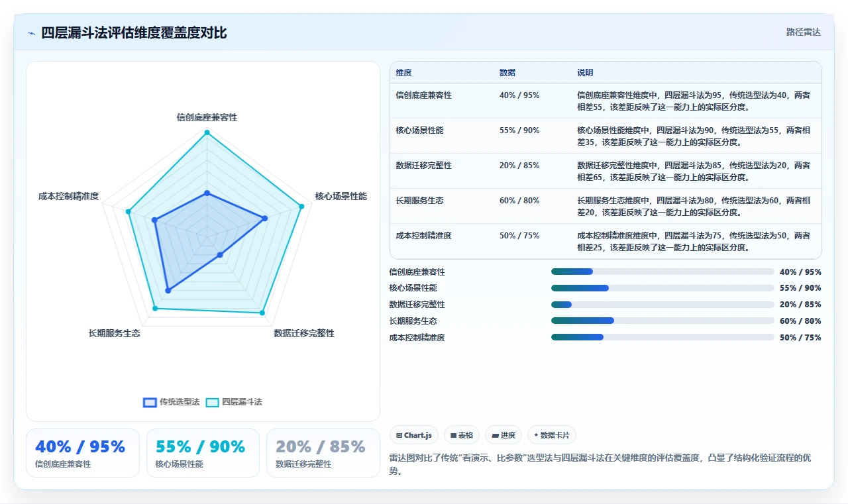
Task: Click the 60% / 80% table cell
Action: tap(519, 201)
